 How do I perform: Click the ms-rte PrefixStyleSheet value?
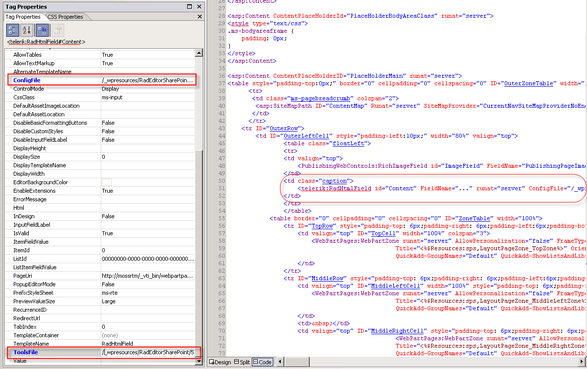point(110,293)
